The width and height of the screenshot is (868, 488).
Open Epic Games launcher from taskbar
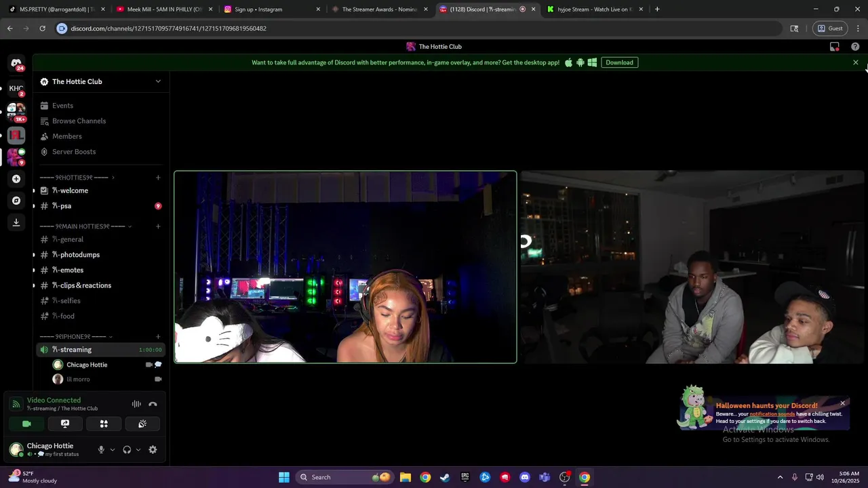tap(465, 477)
